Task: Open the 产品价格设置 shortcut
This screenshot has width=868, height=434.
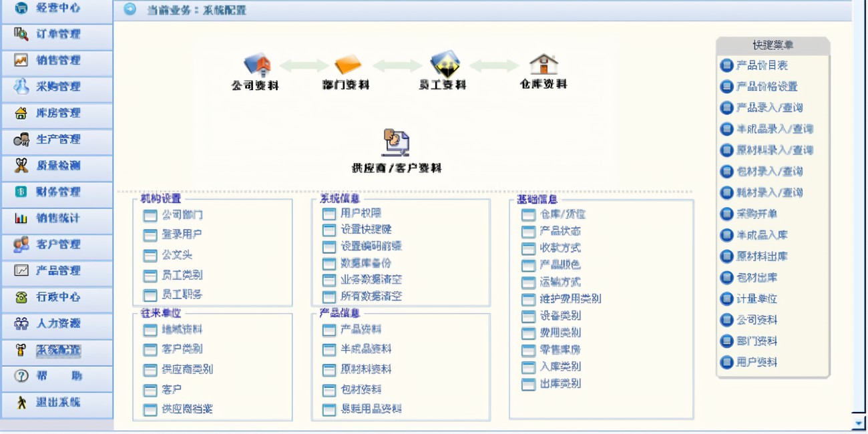Action: coord(767,87)
